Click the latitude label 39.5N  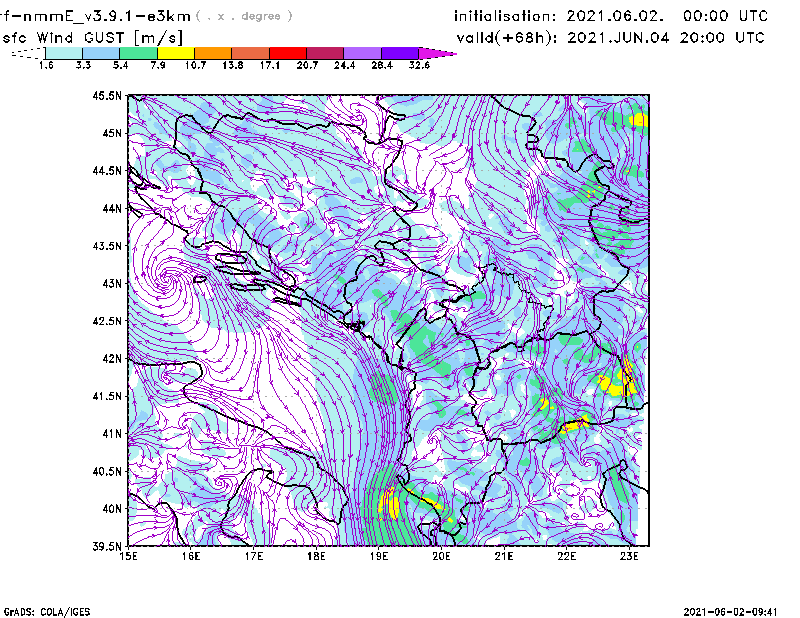tap(107, 547)
